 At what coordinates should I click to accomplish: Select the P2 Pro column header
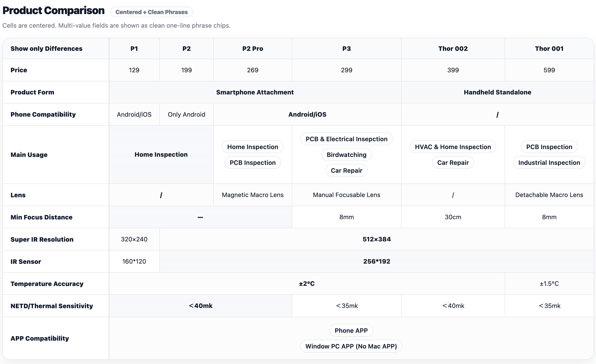252,49
